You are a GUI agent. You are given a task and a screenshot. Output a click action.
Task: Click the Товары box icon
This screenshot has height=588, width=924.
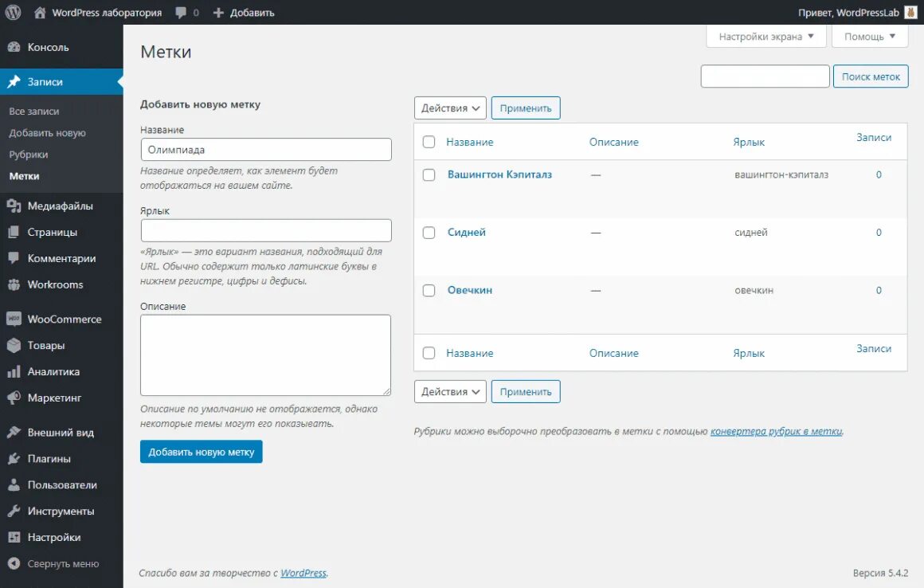coord(14,345)
